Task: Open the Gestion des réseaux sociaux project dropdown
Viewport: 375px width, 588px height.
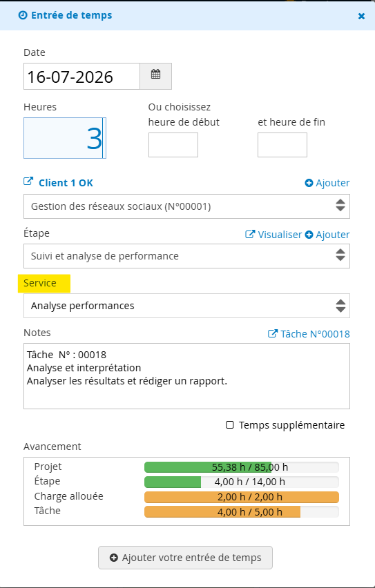Action: 186,206
